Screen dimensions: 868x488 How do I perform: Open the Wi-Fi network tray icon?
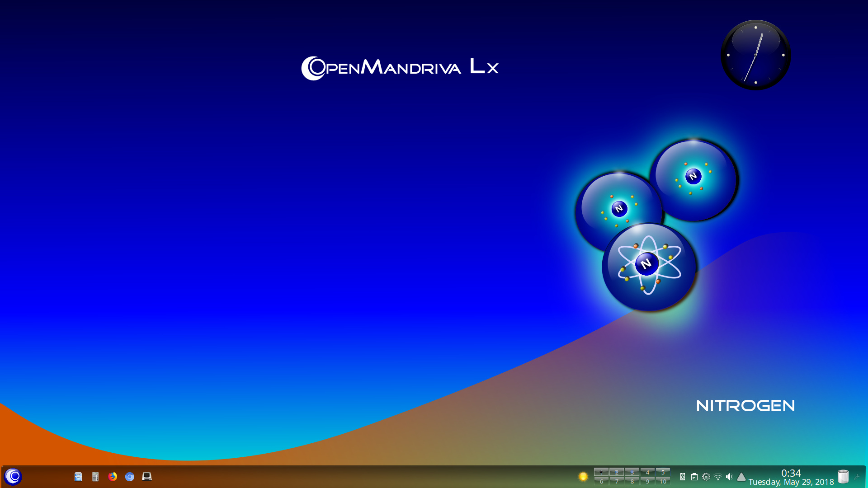click(x=718, y=477)
